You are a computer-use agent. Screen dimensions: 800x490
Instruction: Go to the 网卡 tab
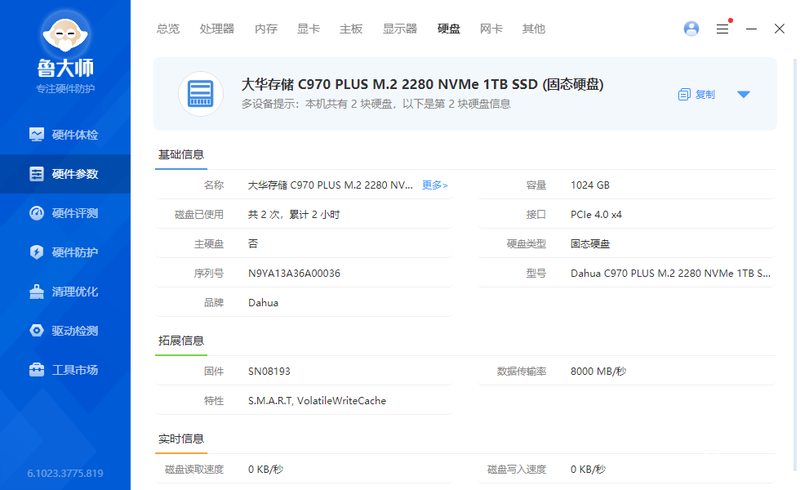(491, 29)
